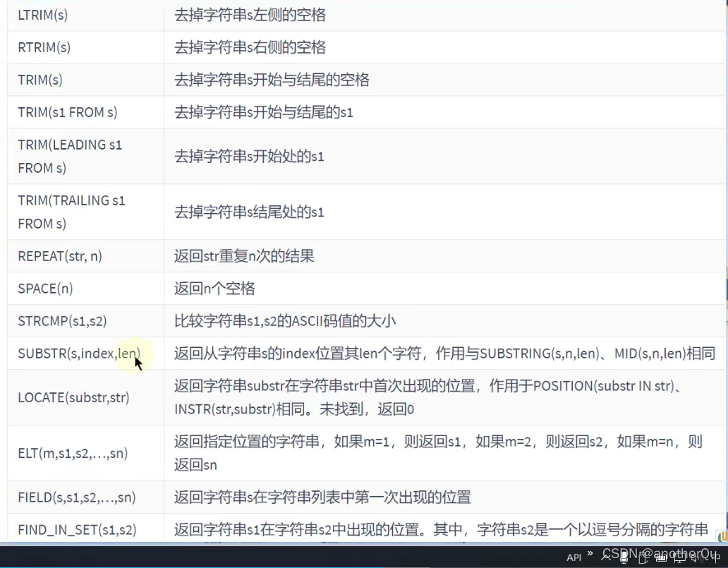Click description 返回n个空格

tap(214, 289)
